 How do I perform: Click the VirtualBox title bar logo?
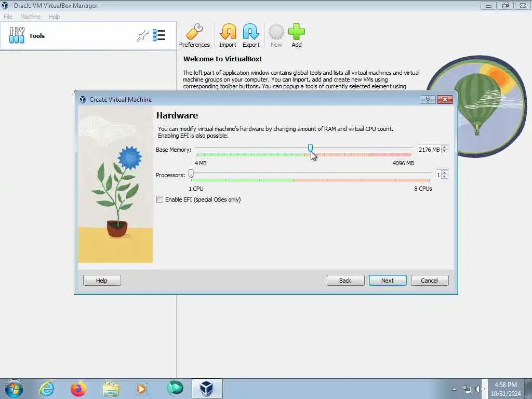click(x=5, y=5)
